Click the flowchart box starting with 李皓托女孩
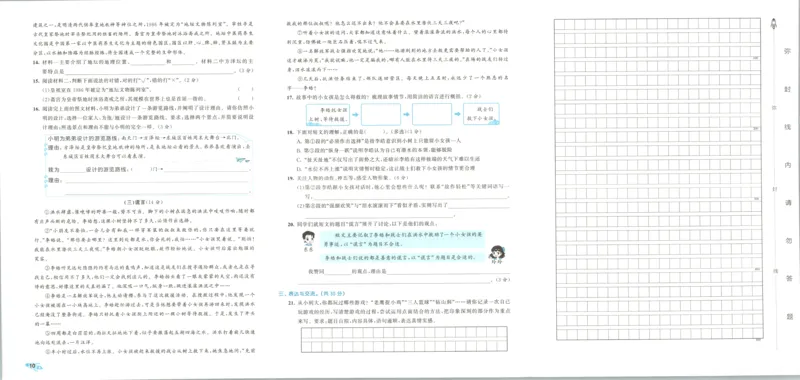The height and width of the screenshot is (380, 800). tap(329, 114)
